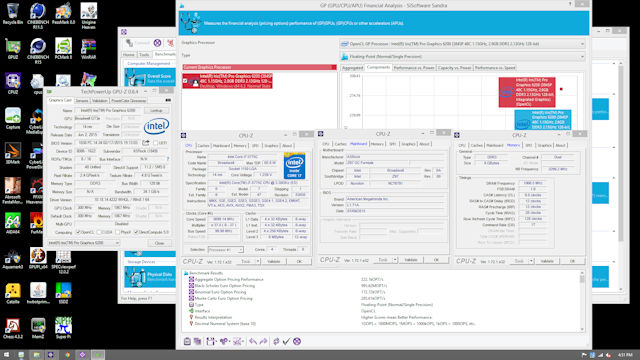Click the circled X cancel icon in Sandra toolbar
The height and width of the screenshot is (360, 640).
[x=297, y=341]
